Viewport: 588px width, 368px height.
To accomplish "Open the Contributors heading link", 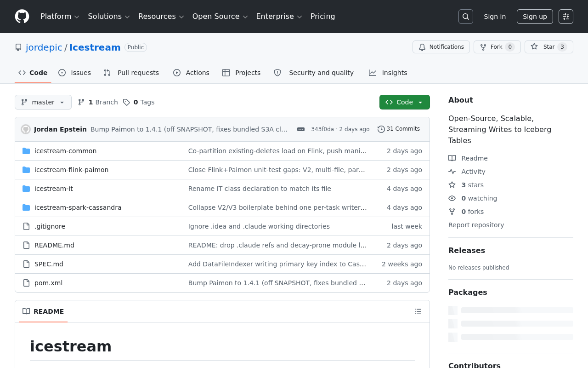I will point(475,365).
